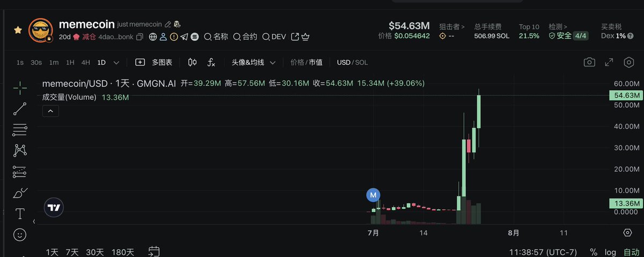Copy the 4dao...bonk contract address
Screen dimensions: 644x257
[140, 37]
